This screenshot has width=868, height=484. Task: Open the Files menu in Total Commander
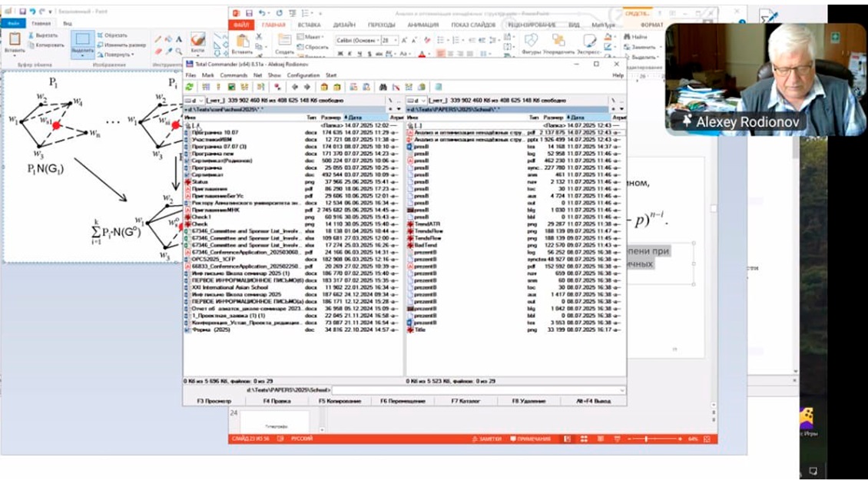click(191, 75)
